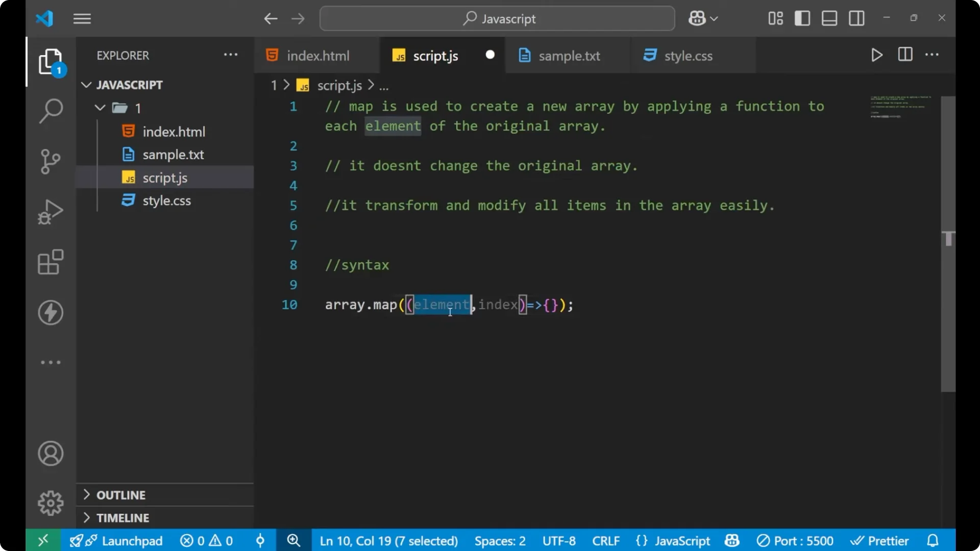Click the errors and warnings status indicator
This screenshot has width=980, height=551.
coord(206,540)
